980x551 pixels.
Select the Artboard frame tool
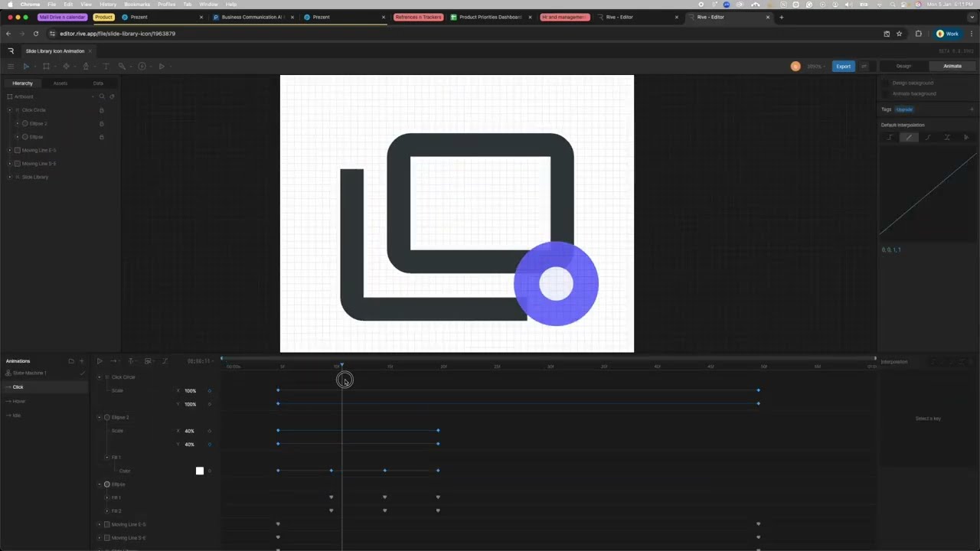point(46,67)
